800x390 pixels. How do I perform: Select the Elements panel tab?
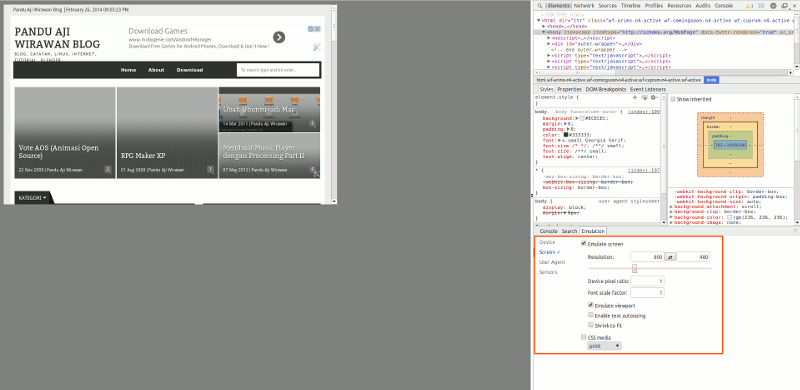[x=559, y=6]
